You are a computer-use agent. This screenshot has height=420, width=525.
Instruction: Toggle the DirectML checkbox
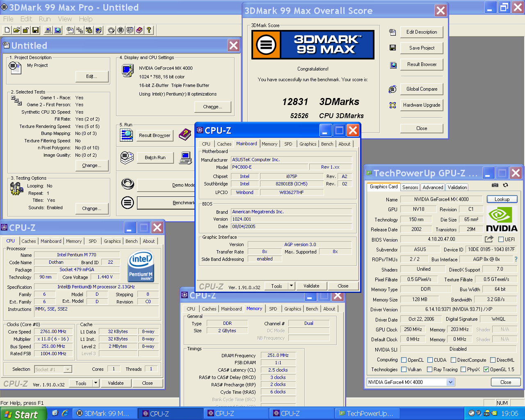tap(493, 360)
